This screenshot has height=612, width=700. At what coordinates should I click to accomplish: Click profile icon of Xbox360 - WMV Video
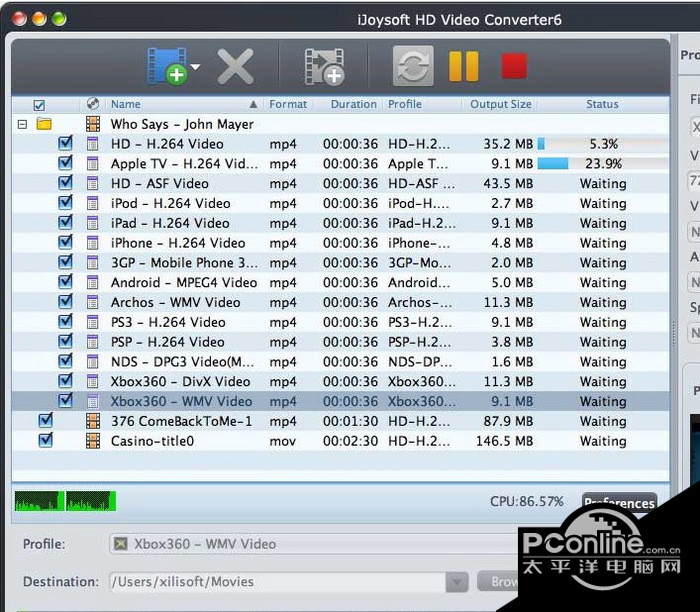coord(92,401)
